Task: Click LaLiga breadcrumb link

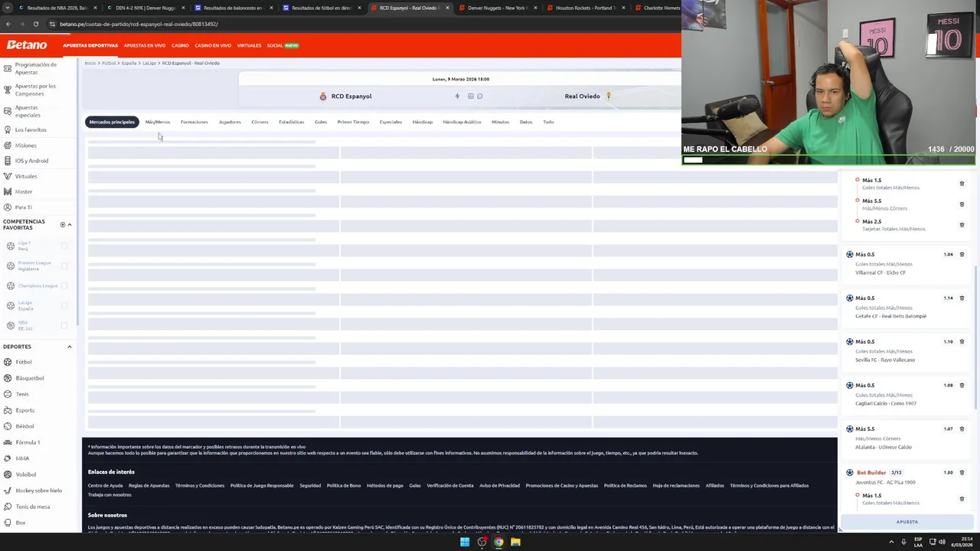Action: tap(149, 63)
